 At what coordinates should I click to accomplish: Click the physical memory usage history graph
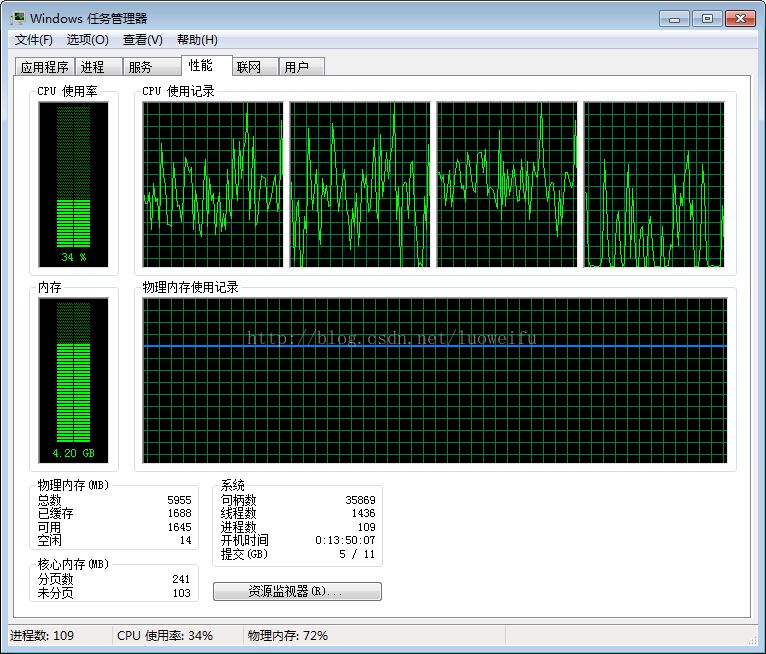(435, 380)
